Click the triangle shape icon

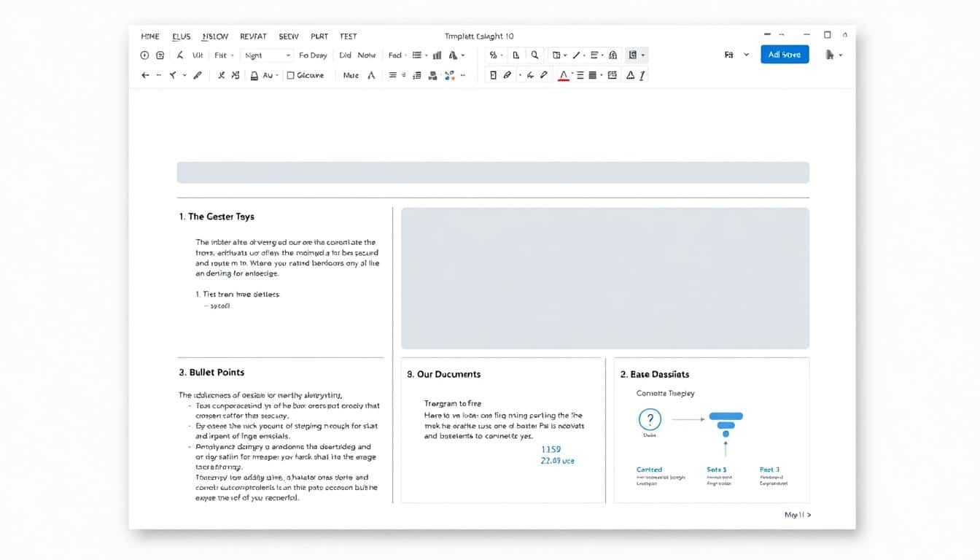pos(630,75)
